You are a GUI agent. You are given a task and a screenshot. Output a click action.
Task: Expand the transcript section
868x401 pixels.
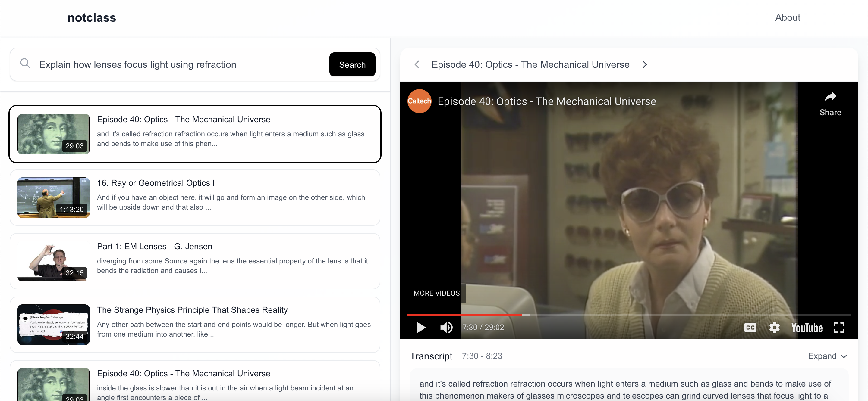click(827, 356)
